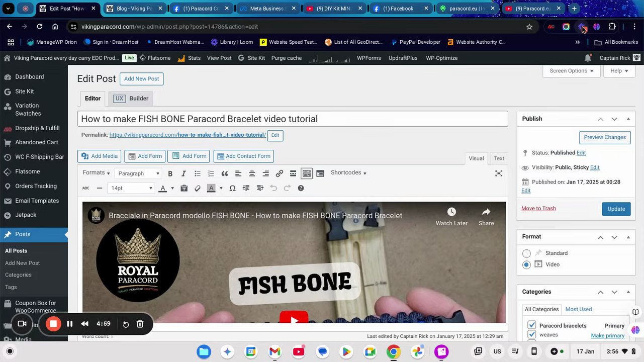Click the post title input field

293,119
